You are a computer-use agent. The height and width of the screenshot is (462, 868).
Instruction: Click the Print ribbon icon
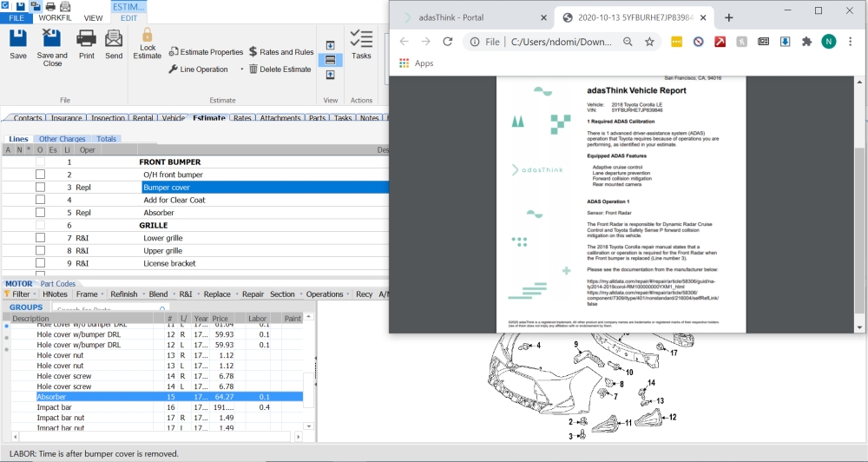tap(86, 39)
